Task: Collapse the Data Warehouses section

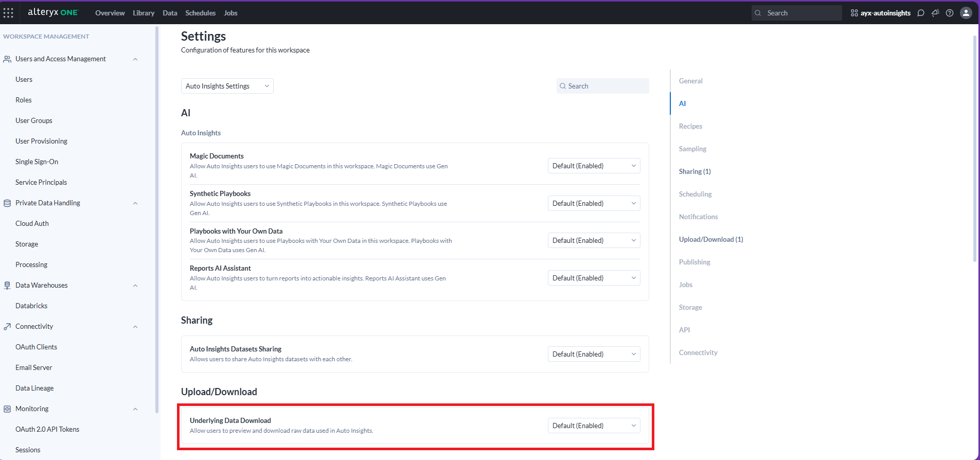Action: click(x=135, y=286)
